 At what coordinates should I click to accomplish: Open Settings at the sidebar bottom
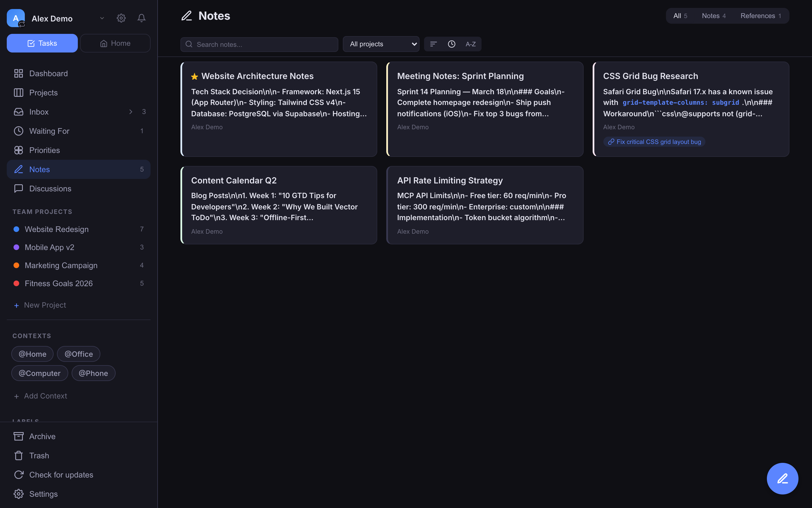point(78,494)
